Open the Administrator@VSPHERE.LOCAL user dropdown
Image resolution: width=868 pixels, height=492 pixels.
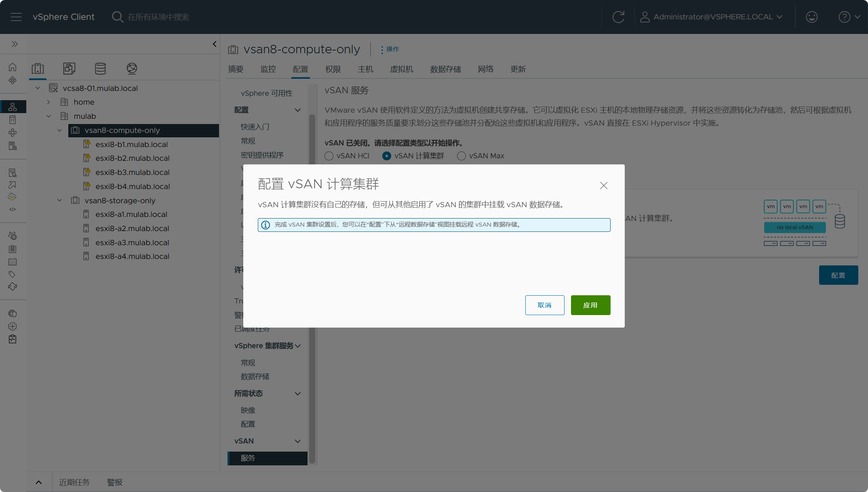pyautogui.click(x=712, y=17)
